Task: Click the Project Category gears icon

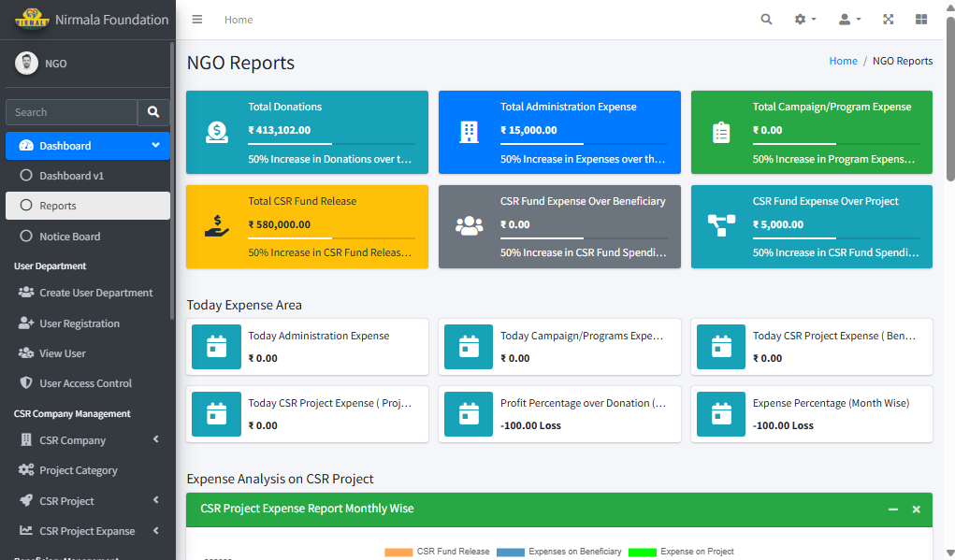Action: (x=26, y=470)
